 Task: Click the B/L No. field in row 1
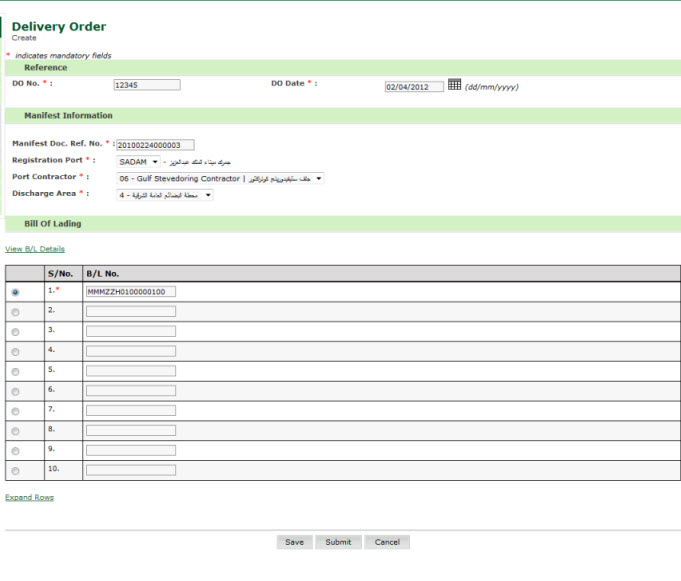tap(131, 292)
